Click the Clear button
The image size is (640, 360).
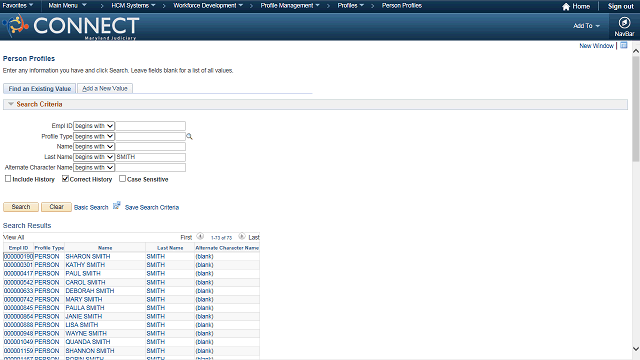(56, 207)
